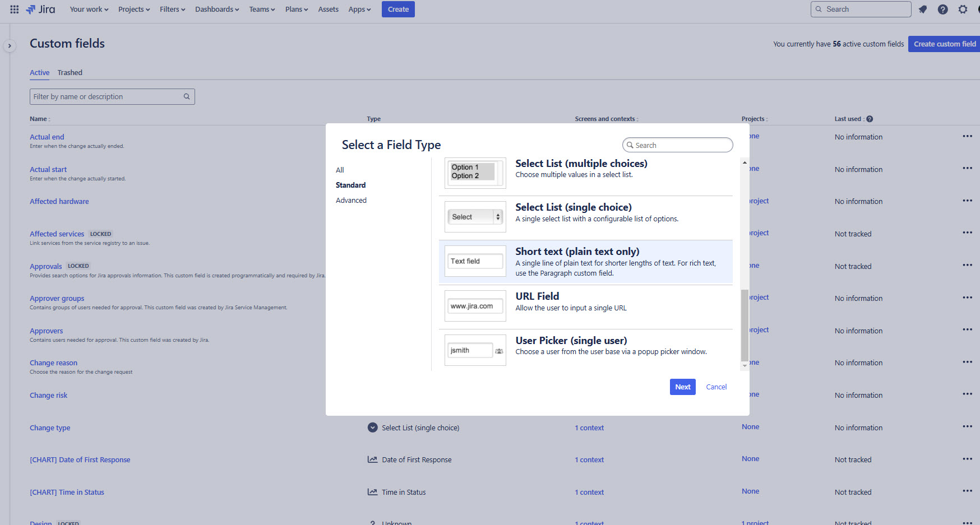Screen dimensions: 980x525
Task: Focus the field type Search box
Action: 677,145
